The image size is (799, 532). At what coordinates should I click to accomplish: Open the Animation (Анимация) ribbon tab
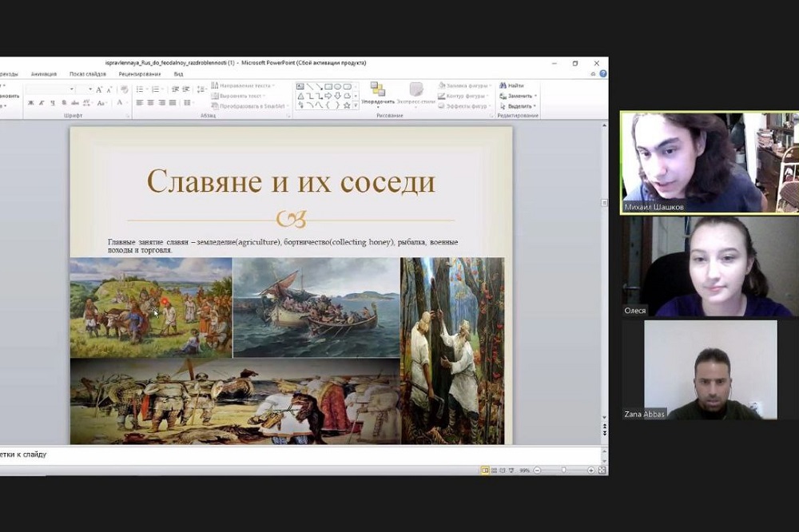click(44, 73)
